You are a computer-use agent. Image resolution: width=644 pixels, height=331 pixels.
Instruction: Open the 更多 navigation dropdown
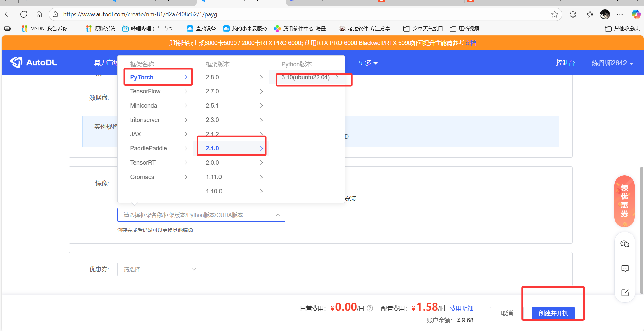(368, 63)
